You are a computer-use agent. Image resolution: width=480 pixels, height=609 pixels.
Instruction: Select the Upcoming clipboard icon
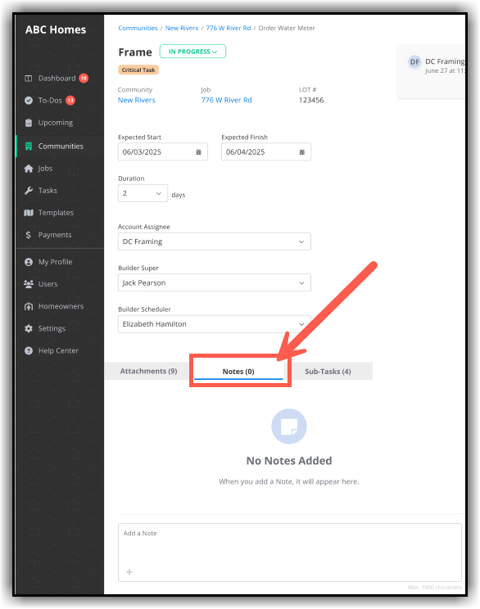28,123
